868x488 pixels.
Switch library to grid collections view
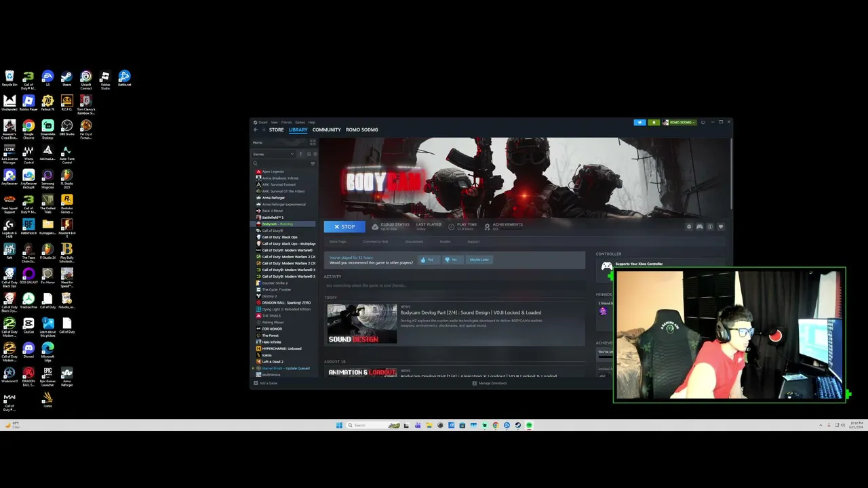pyautogui.click(x=313, y=142)
